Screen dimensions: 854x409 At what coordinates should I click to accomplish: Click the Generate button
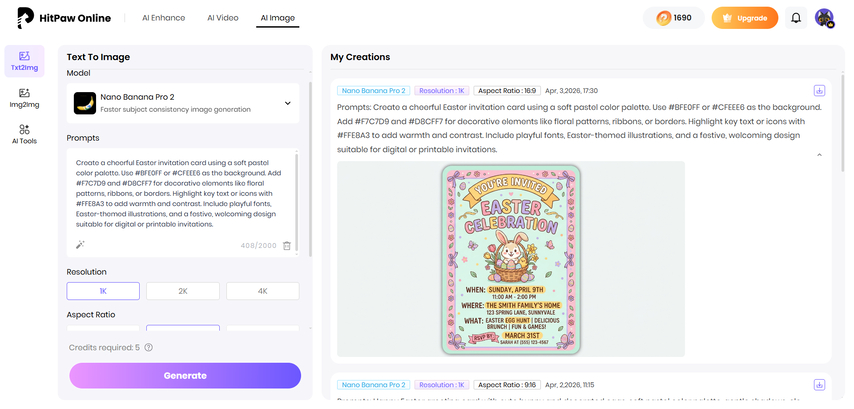pyautogui.click(x=184, y=375)
